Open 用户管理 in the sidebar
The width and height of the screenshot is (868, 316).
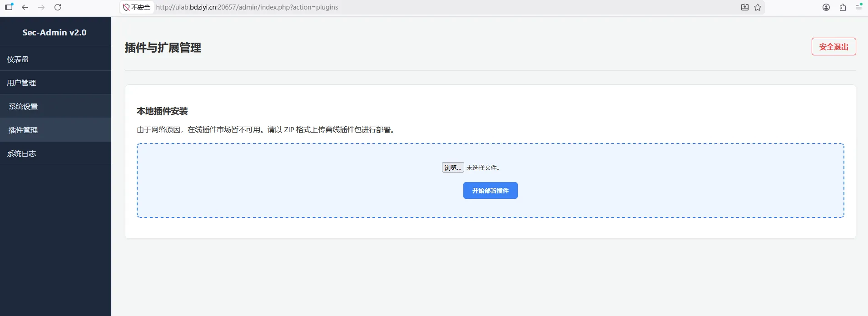click(55, 83)
